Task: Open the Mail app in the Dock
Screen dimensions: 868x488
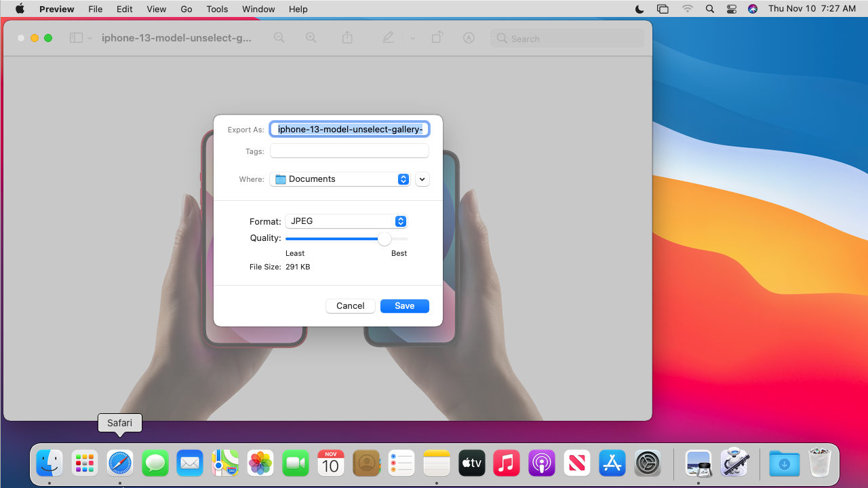Action: point(190,463)
